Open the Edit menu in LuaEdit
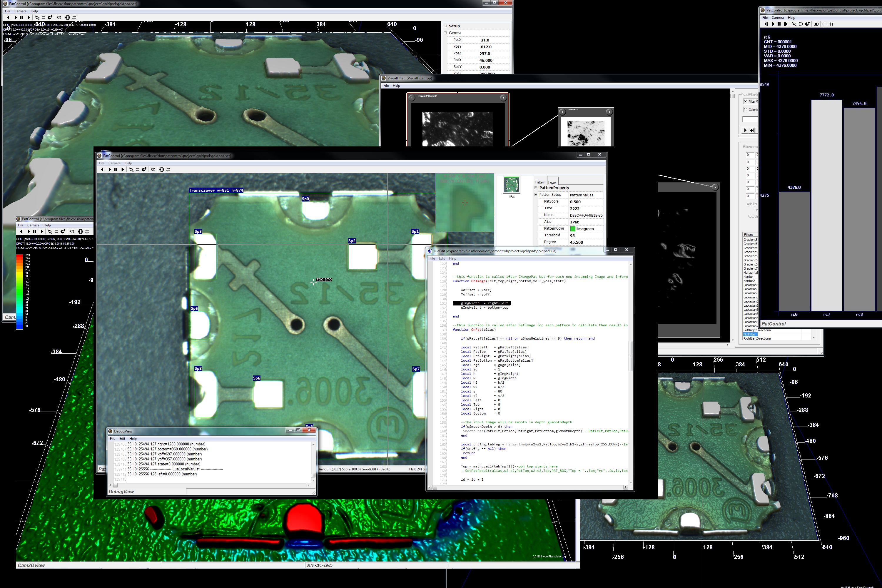This screenshot has width=882, height=588. pyautogui.click(x=442, y=258)
